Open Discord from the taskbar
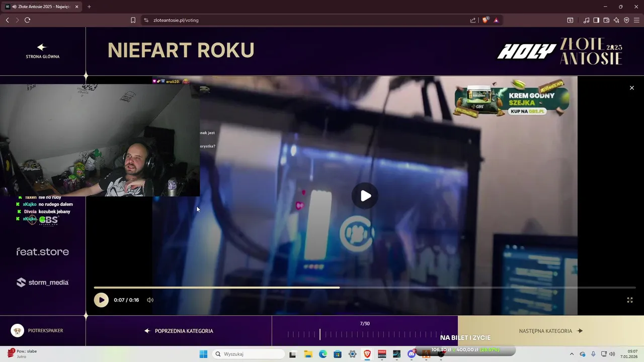Image resolution: width=644 pixels, height=362 pixels. coord(412,354)
